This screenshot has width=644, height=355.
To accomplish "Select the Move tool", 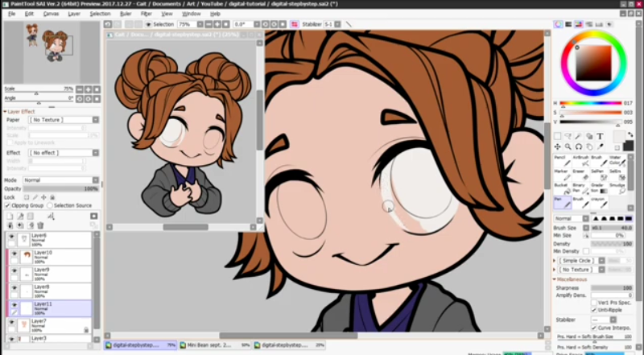I will [557, 147].
